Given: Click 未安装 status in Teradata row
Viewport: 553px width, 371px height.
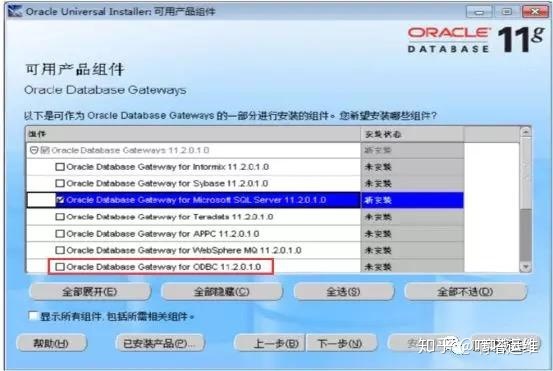Looking at the screenshot, I should click(378, 217).
